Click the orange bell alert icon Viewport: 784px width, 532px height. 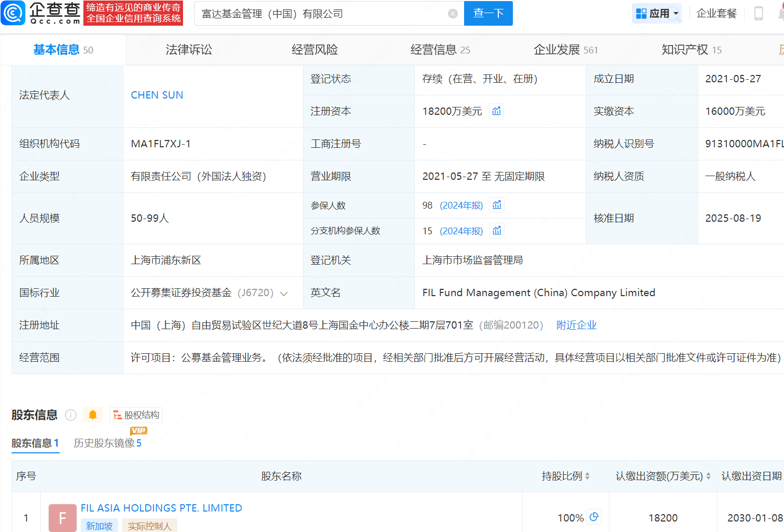[x=93, y=415]
